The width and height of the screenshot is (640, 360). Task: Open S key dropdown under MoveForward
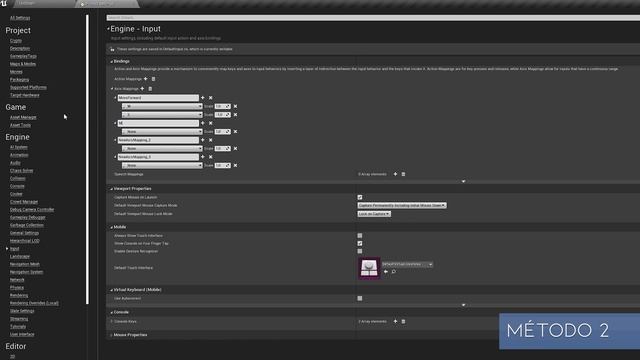pos(162,115)
